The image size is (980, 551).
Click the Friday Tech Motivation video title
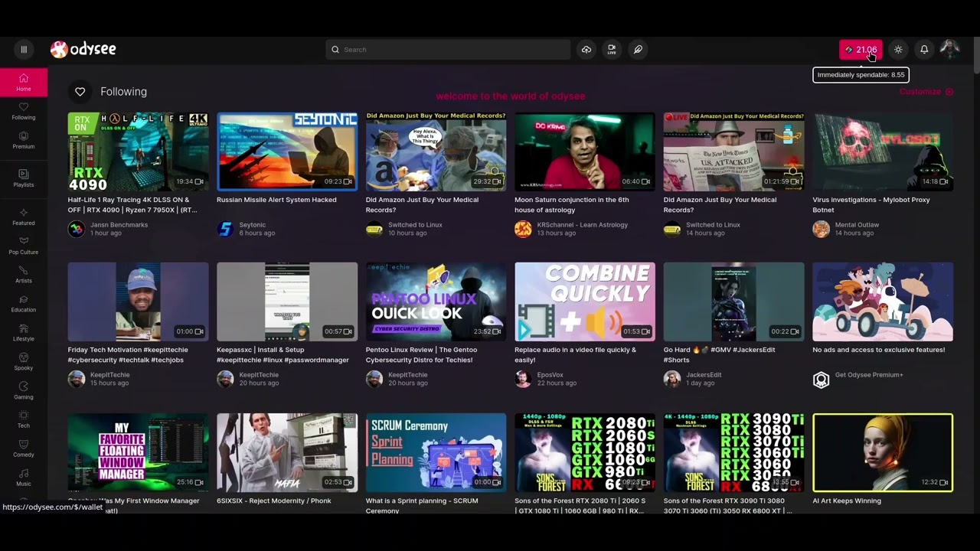[128, 354]
